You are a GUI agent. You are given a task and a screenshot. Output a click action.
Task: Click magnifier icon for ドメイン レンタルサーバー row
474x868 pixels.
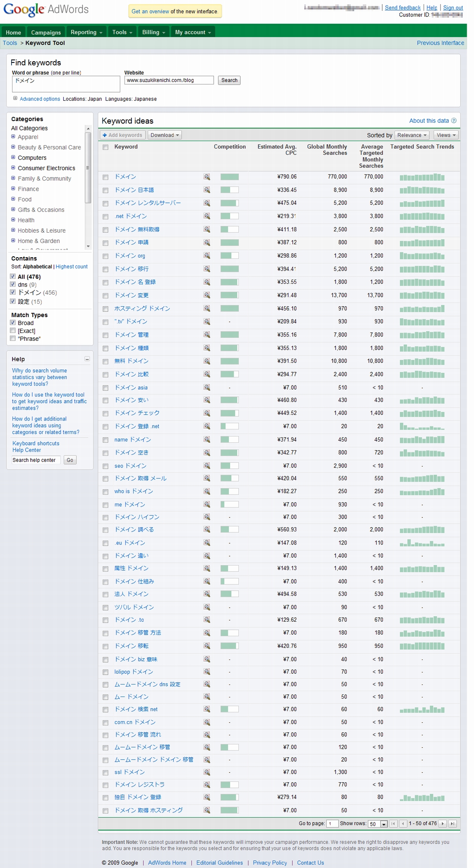[207, 203]
